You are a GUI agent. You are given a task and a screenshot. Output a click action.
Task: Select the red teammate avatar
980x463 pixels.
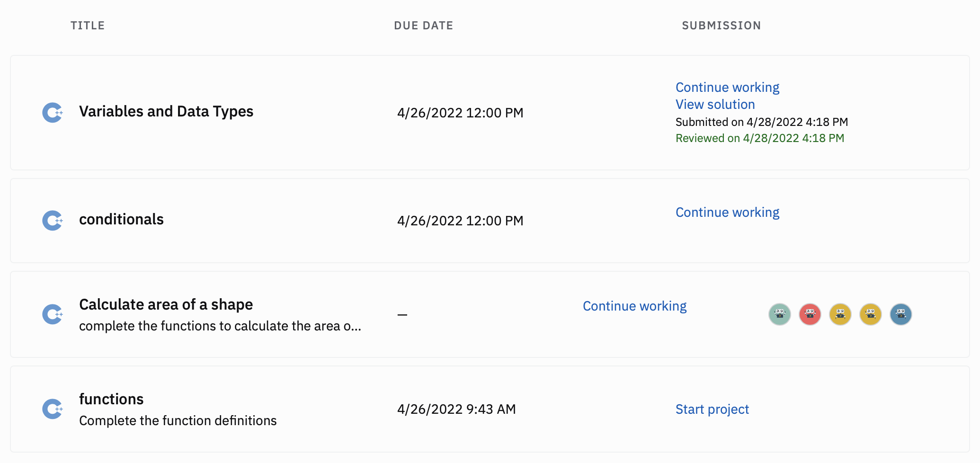coord(810,314)
